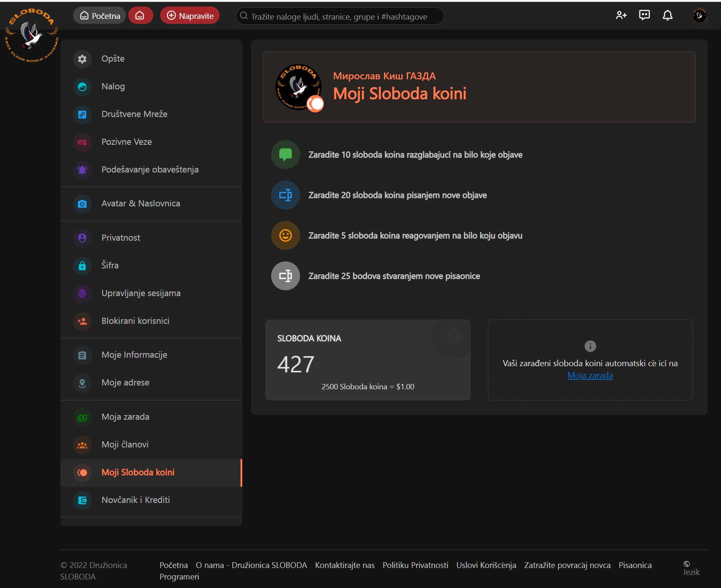This screenshot has width=721, height=588.
Task: Click the Početna button in header
Action: coord(100,15)
